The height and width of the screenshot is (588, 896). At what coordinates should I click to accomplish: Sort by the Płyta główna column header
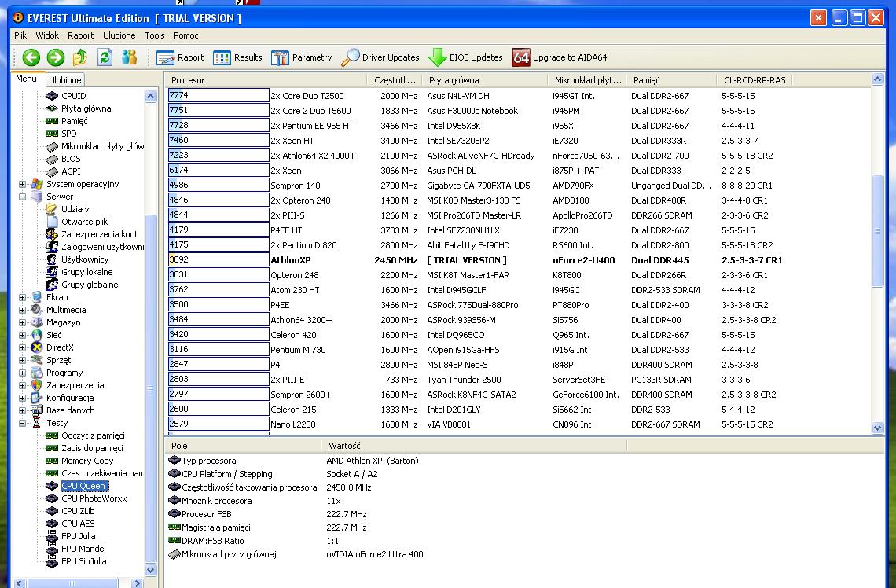[x=486, y=80]
